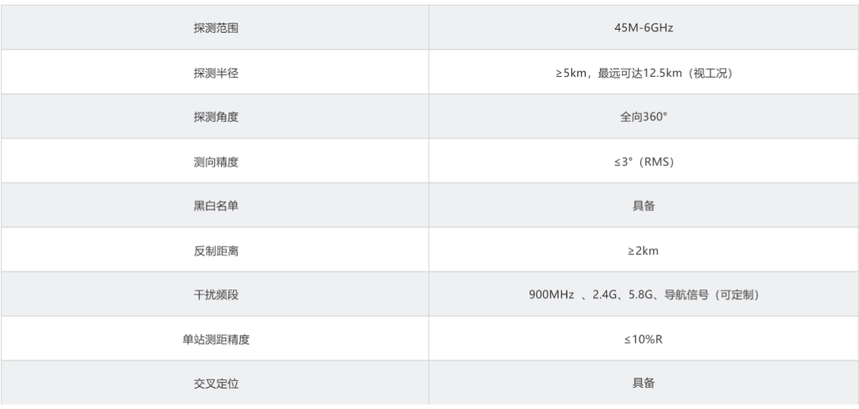Screen dimensions: 859x409
Task: Click 具备 in the 黑白名单 row
Action: tap(643, 206)
